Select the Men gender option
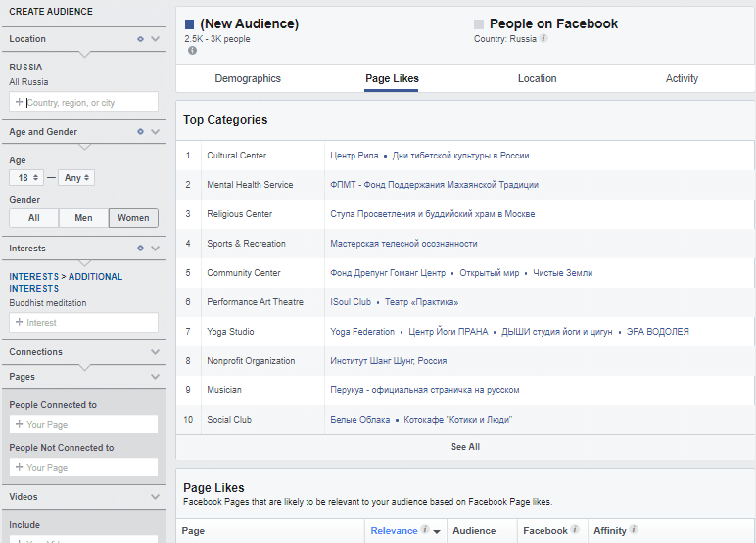This screenshot has width=756, height=543. [83, 218]
